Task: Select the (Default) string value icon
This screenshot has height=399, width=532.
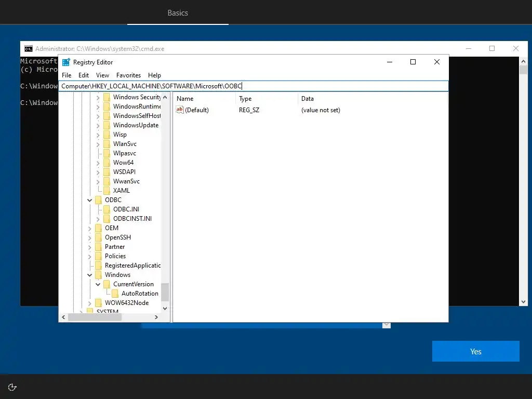Action: click(x=179, y=110)
